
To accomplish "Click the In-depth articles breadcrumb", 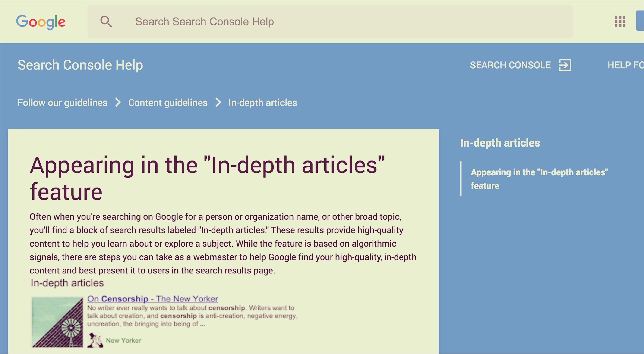I will pyautogui.click(x=263, y=103).
